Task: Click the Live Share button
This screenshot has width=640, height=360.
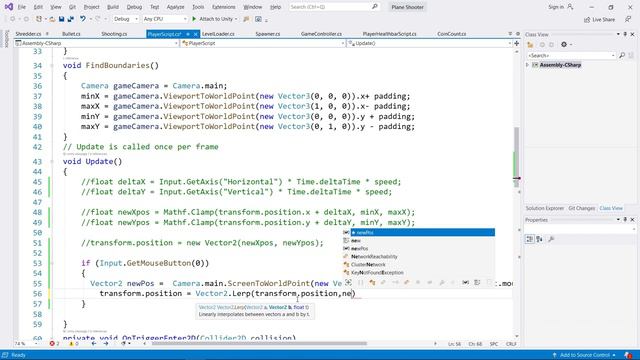Action: 599,20
